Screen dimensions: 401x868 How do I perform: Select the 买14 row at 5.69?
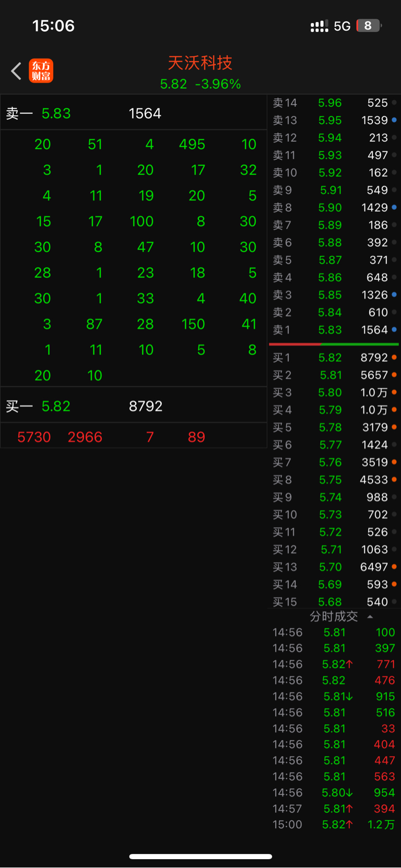click(334, 585)
